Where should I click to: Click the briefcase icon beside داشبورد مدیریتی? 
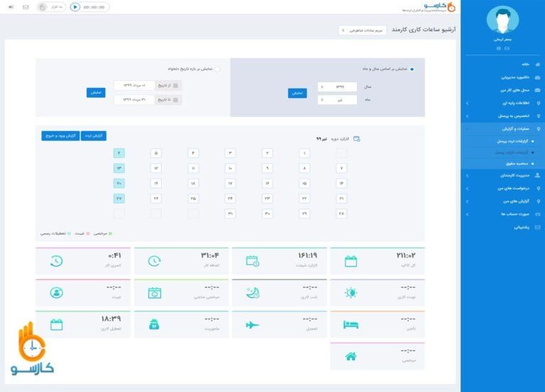click(x=538, y=77)
